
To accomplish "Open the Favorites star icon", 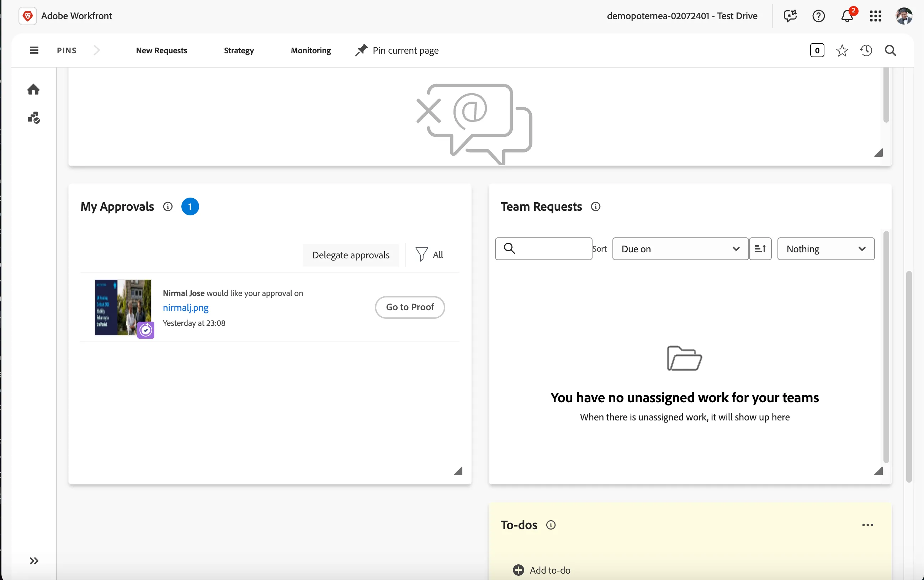I will coord(842,50).
